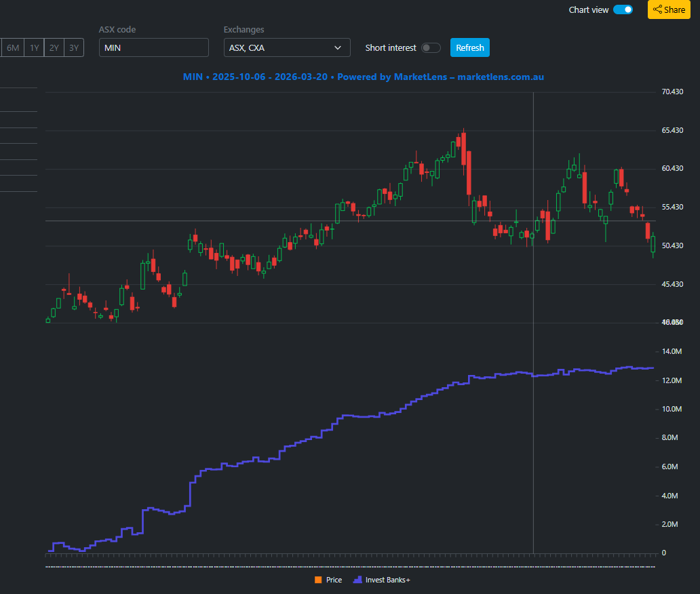Screen dimensions: 700x594
Task: Click the 45.430 price axis label
Action: coord(672,284)
